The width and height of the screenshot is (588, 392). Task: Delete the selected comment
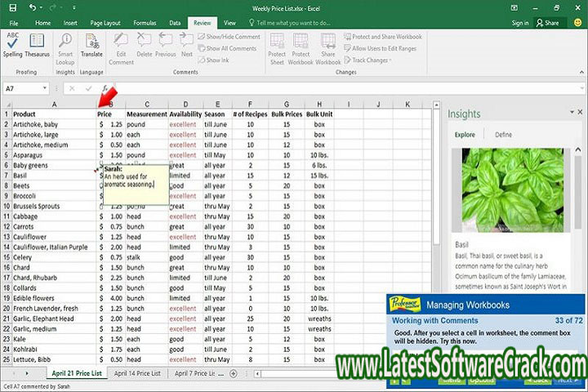(x=144, y=45)
